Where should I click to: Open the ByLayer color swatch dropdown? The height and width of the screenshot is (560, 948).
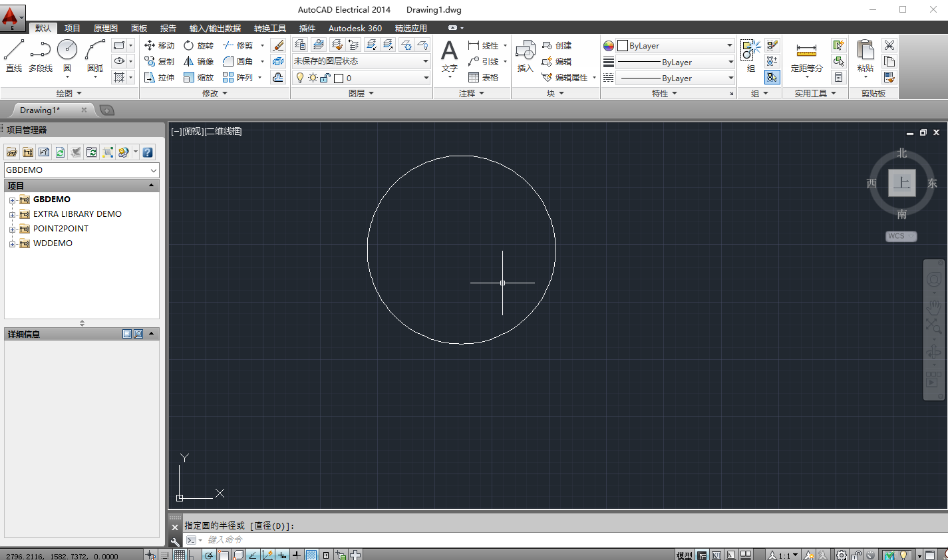click(x=728, y=45)
